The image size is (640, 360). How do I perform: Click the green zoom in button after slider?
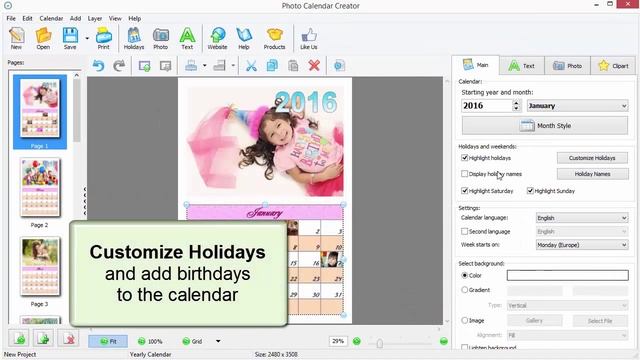pos(444,341)
